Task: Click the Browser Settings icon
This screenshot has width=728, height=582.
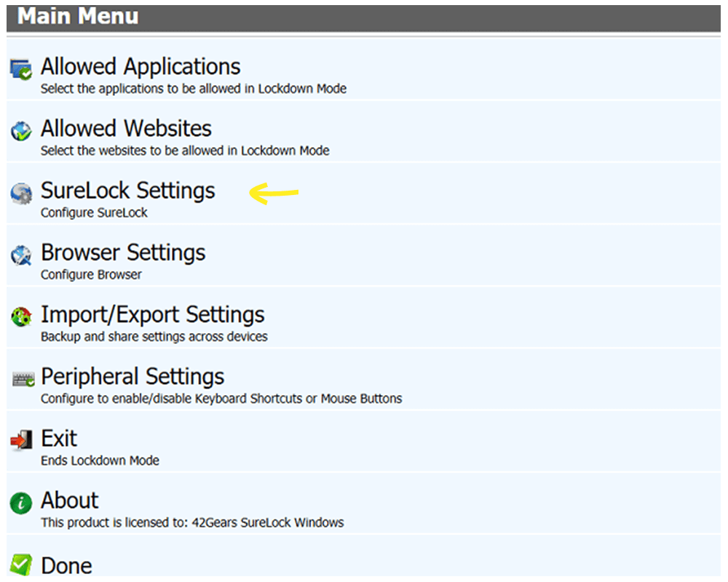Action: coord(21,255)
